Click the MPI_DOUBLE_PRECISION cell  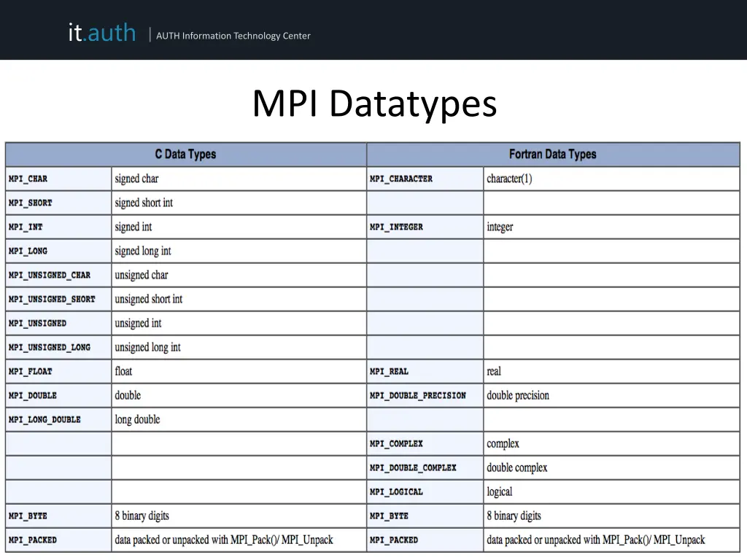[425, 396]
